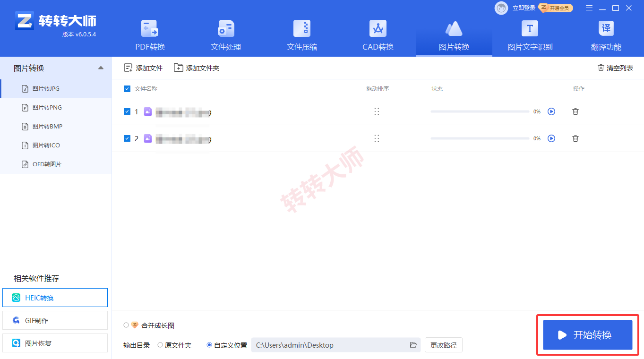The width and height of the screenshot is (644, 359).
Task: Click 清空列表 to clear the list
Action: (x=615, y=68)
